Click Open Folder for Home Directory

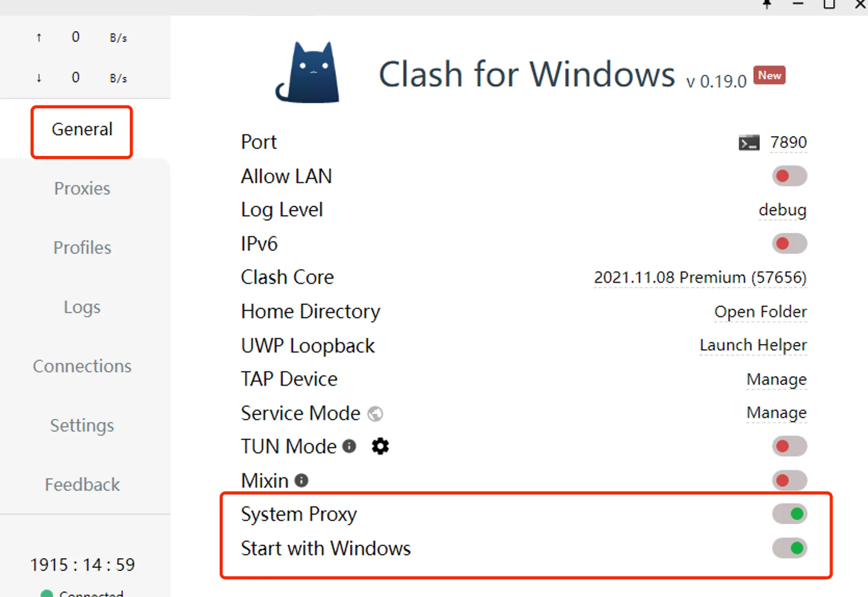(760, 312)
